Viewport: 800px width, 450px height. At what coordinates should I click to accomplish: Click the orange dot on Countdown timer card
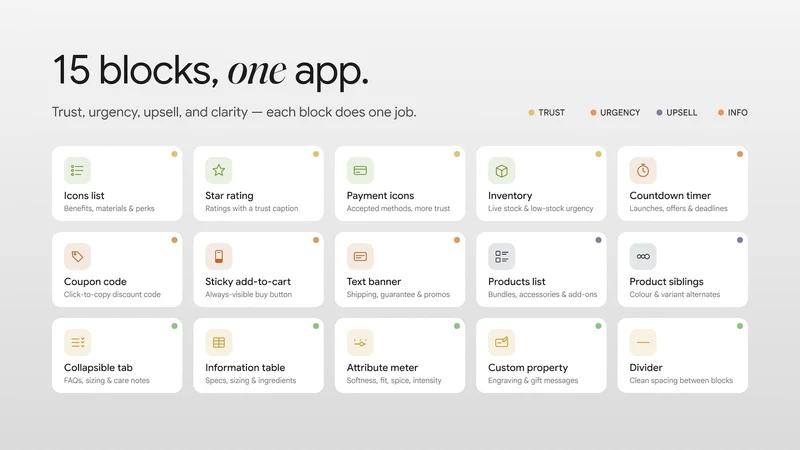click(740, 154)
